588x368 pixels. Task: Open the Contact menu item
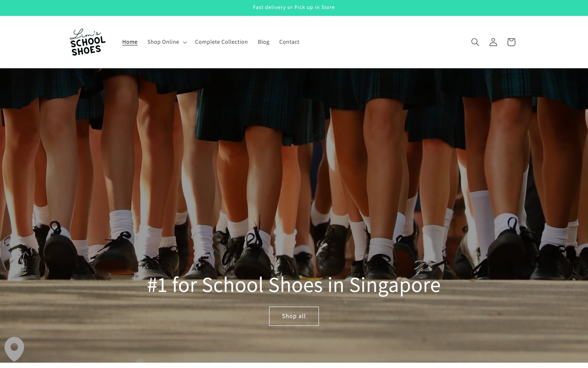click(x=289, y=42)
